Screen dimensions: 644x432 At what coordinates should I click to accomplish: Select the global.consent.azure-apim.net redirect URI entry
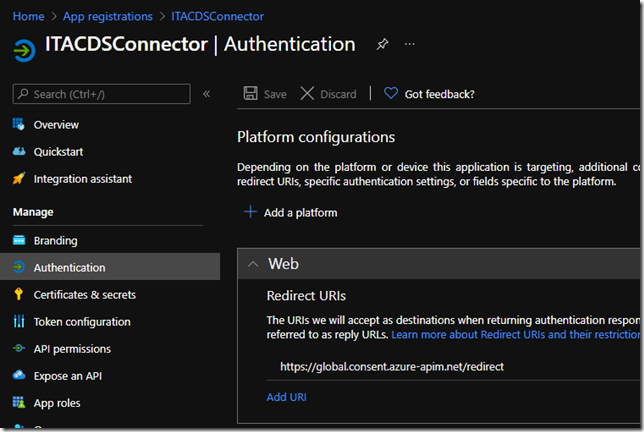click(392, 367)
